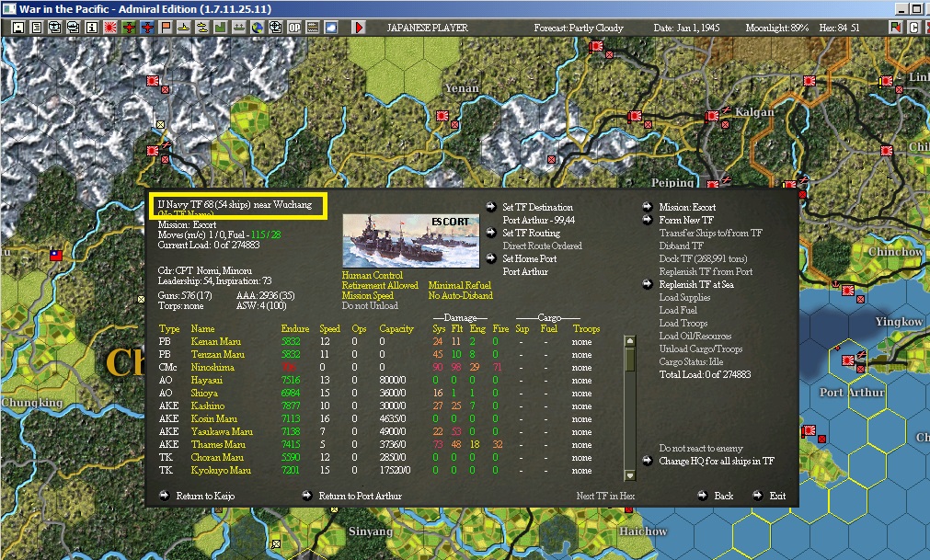
Task: Click Next TF in Hex
Action: click(x=605, y=496)
